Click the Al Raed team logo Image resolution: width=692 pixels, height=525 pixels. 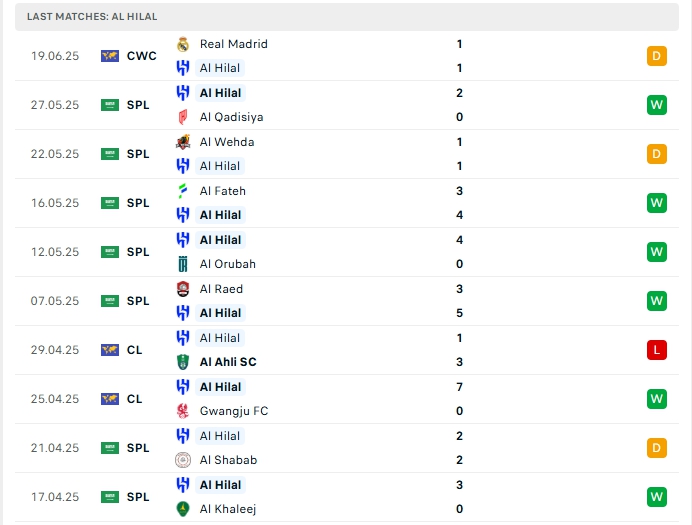click(x=183, y=289)
